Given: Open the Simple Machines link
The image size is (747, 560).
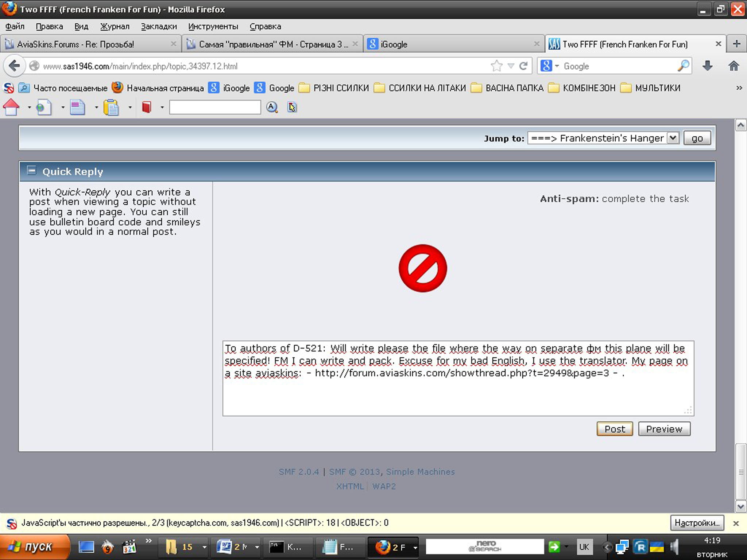Looking at the screenshot, I should [420, 472].
